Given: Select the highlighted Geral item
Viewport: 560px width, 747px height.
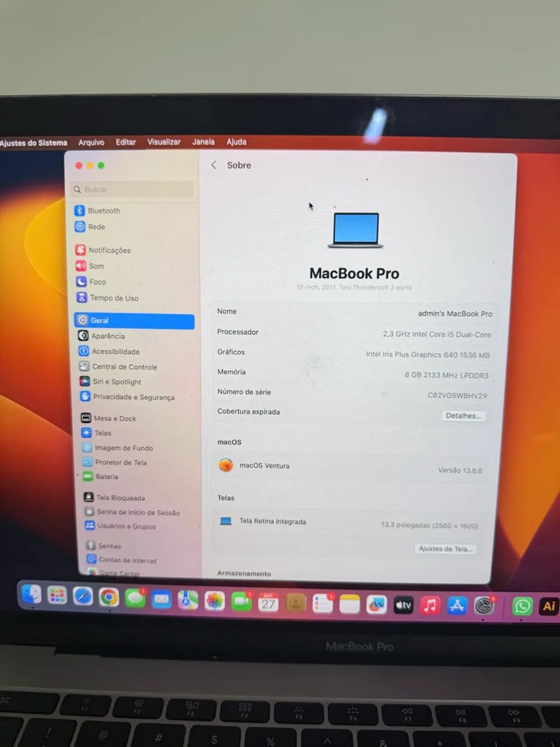Looking at the screenshot, I should (134, 320).
